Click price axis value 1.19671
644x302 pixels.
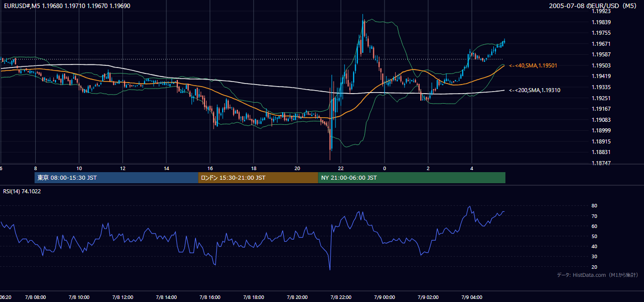point(601,44)
